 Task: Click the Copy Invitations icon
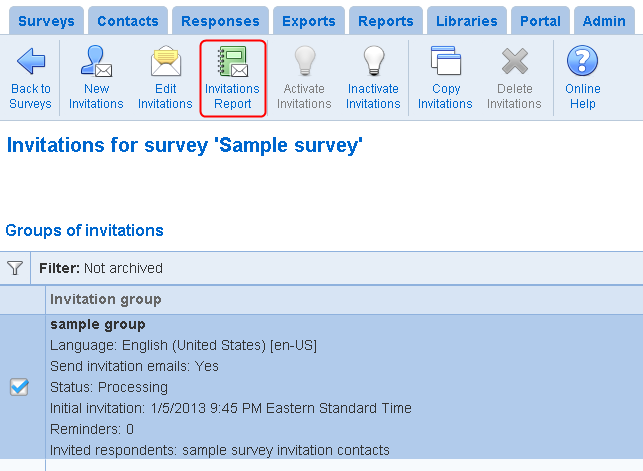[446, 61]
